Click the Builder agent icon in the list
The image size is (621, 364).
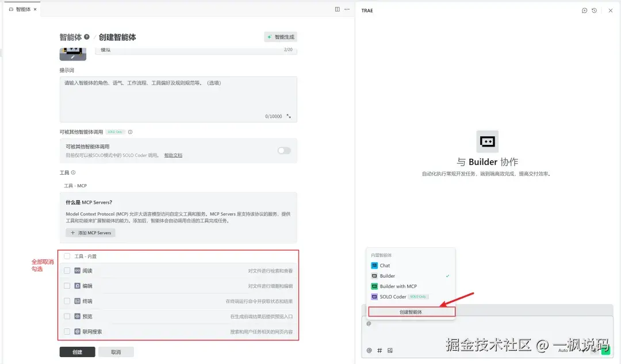click(x=374, y=276)
